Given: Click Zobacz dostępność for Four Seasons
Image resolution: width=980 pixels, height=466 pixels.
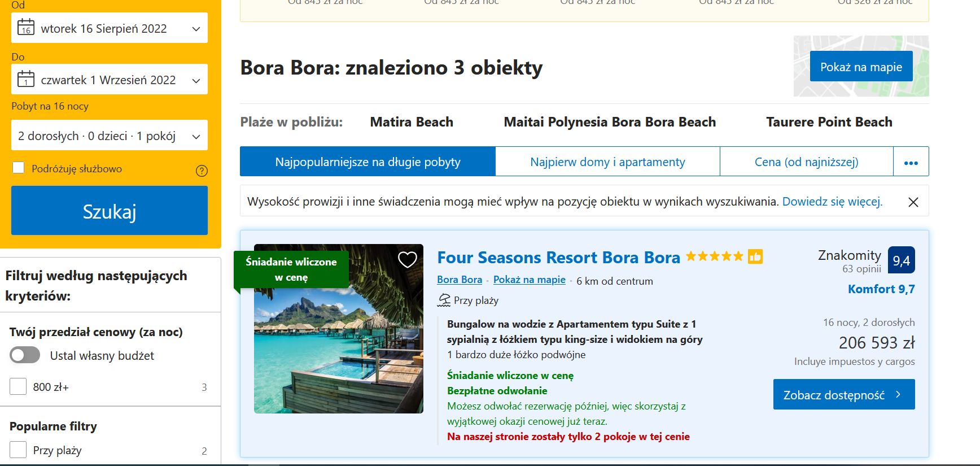Looking at the screenshot, I should (843, 394).
